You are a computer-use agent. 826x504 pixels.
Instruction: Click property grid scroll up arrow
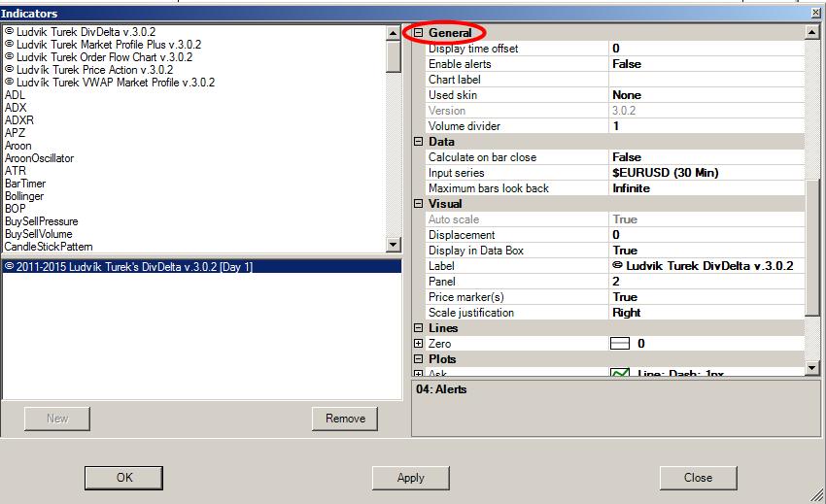coord(812,33)
